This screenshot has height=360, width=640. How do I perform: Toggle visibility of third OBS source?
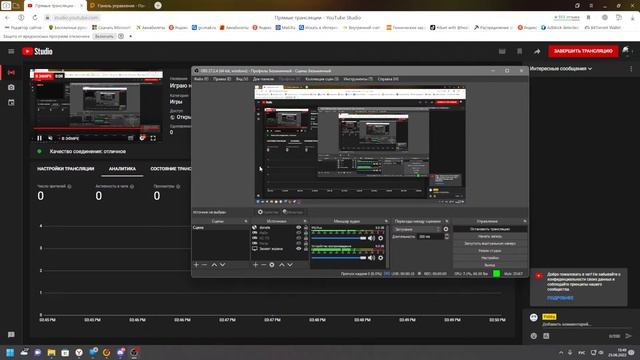(298, 238)
